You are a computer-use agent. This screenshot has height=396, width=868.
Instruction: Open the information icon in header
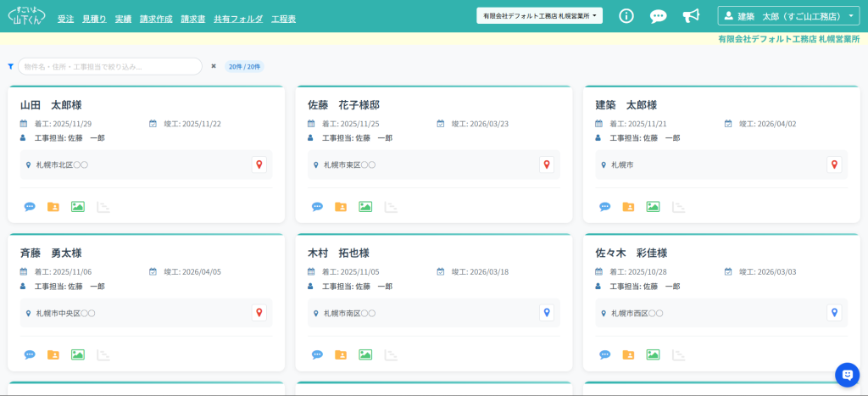[x=626, y=16]
